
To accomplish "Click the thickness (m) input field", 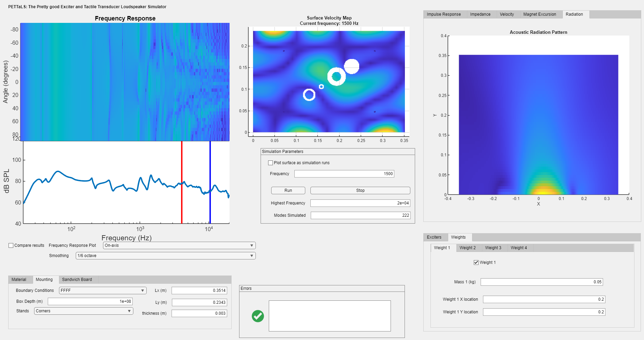I will click(199, 313).
